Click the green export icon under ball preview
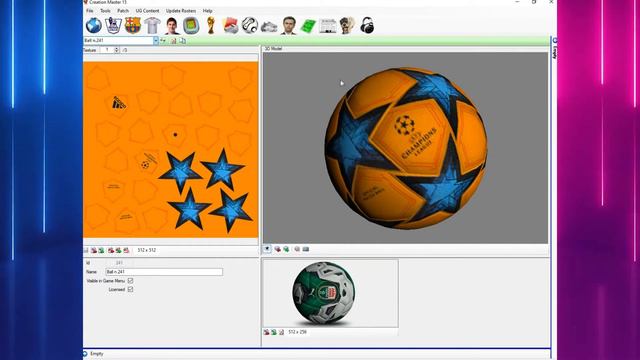This screenshot has height=360, width=640. [x=273, y=332]
